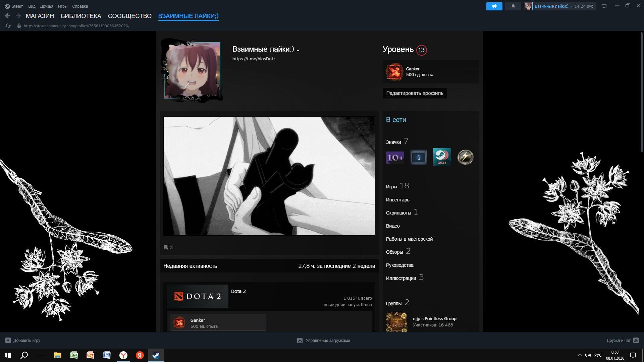The image size is (644, 362).
Task: Click the announcements megaphone button
Action: (x=494, y=6)
